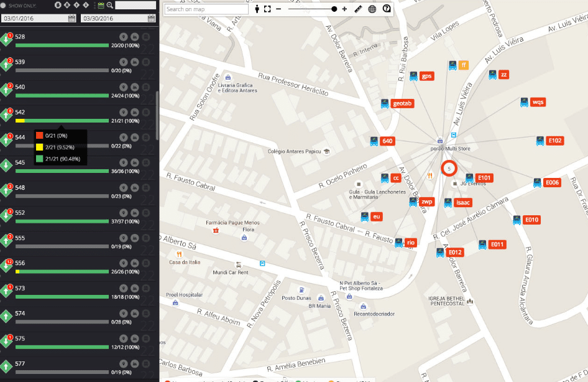This screenshot has height=382, width=588.
Task: Focus the Search on map field
Action: pos(206,9)
